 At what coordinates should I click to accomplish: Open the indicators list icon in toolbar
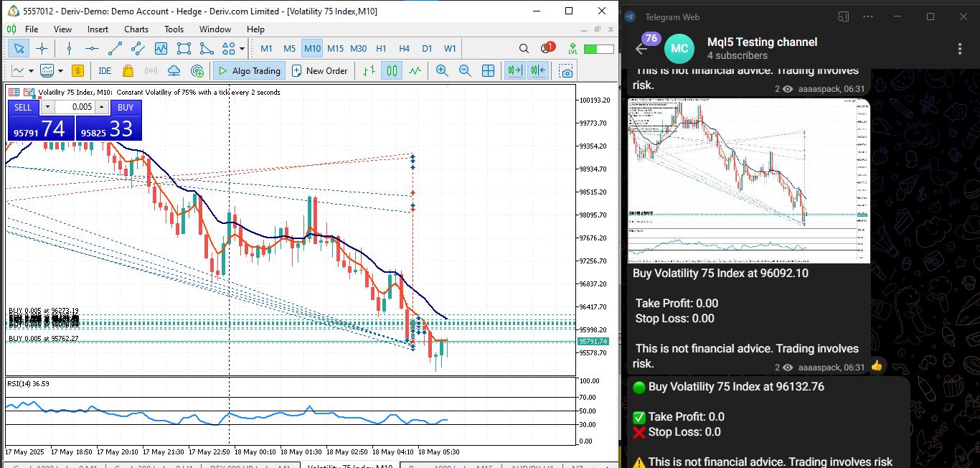point(47,71)
